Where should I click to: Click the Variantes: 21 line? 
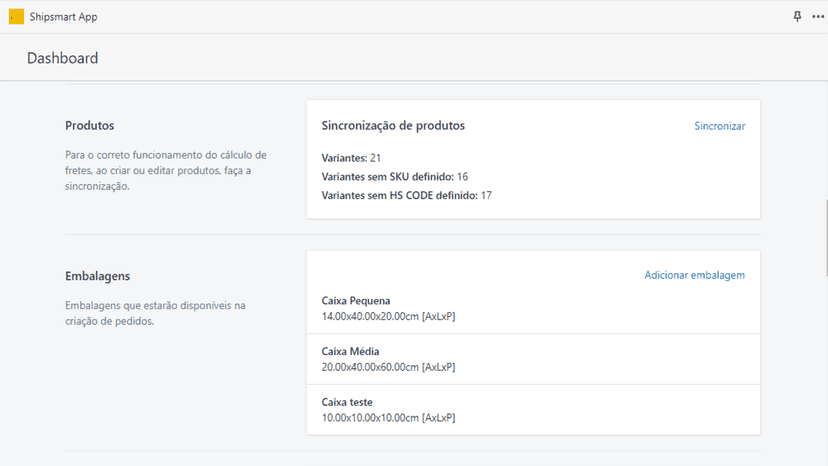[351, 158]
